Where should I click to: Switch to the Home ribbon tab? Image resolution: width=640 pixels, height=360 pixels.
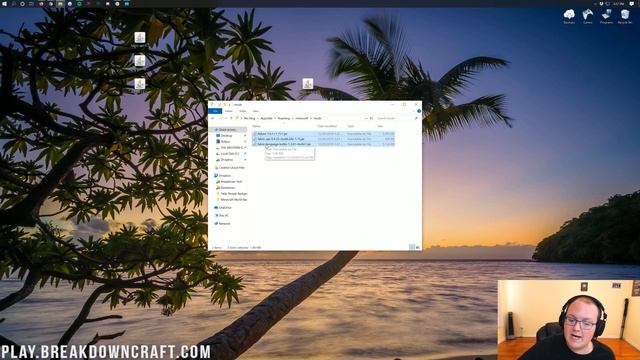point(229,111)
